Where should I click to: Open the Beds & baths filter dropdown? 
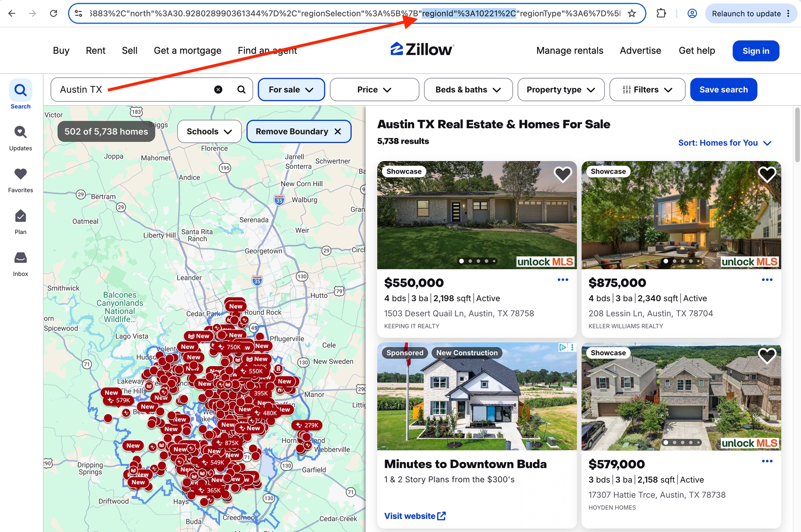(468, 90)
